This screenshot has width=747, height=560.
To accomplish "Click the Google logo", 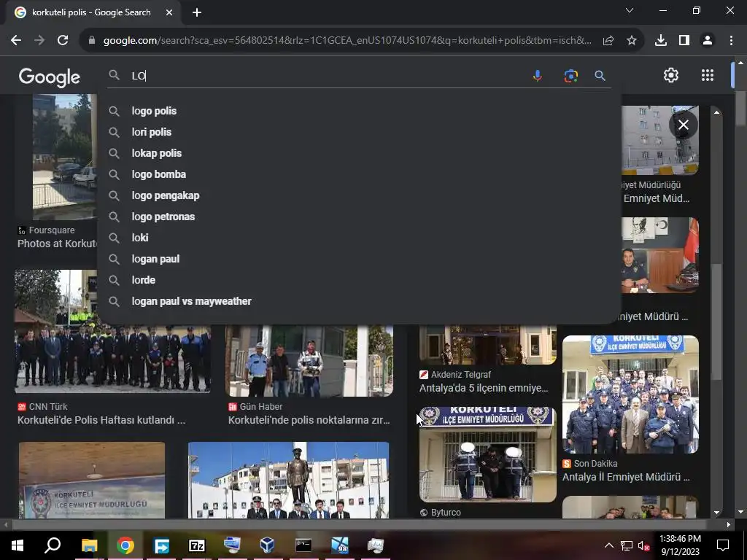I will pyautogui.click(x=49, y=77).
